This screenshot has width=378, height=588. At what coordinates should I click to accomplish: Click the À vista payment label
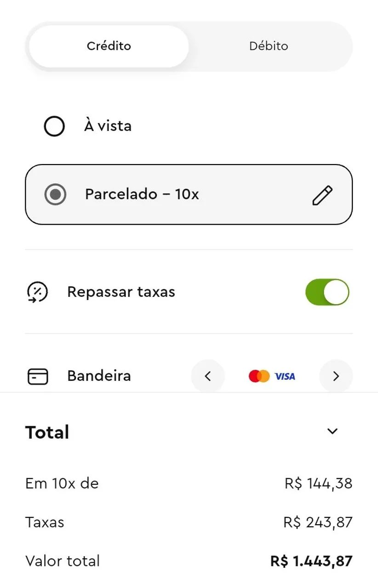pos(108,125)
